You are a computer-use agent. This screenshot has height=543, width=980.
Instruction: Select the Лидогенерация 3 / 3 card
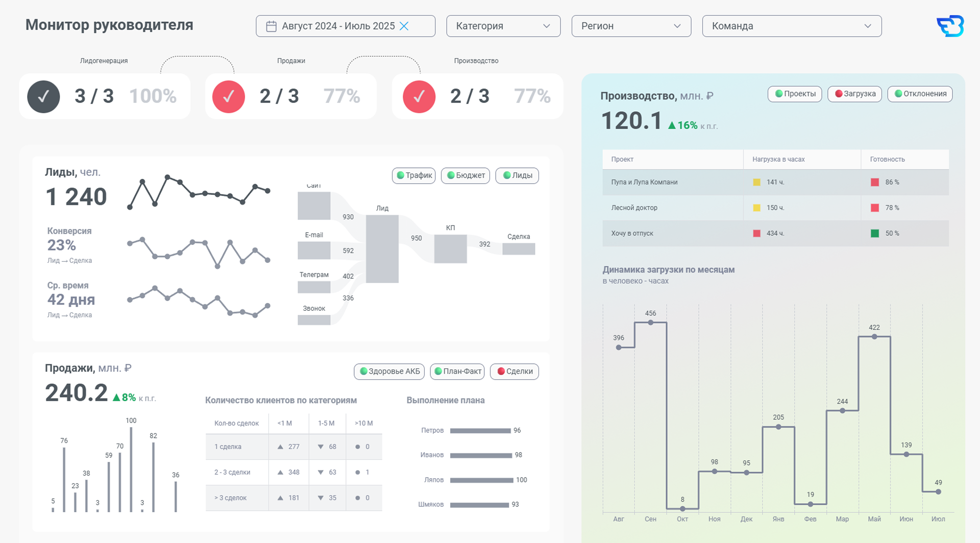tap(105, 96)
